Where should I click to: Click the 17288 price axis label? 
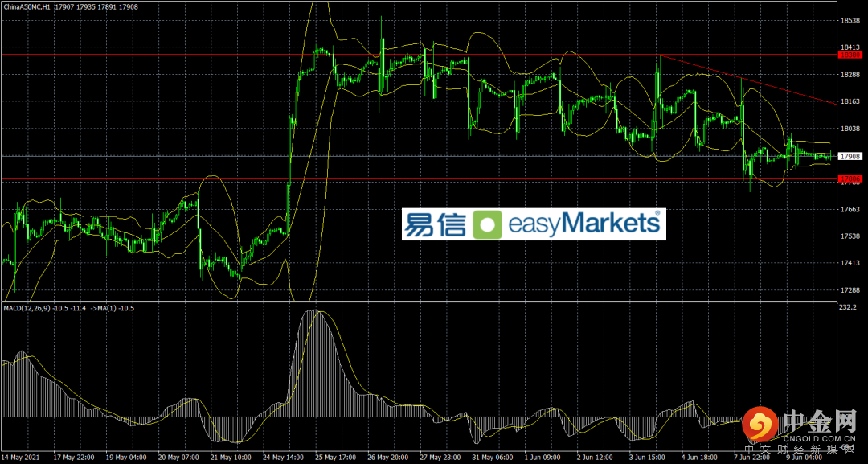click(x=850, y=290)
